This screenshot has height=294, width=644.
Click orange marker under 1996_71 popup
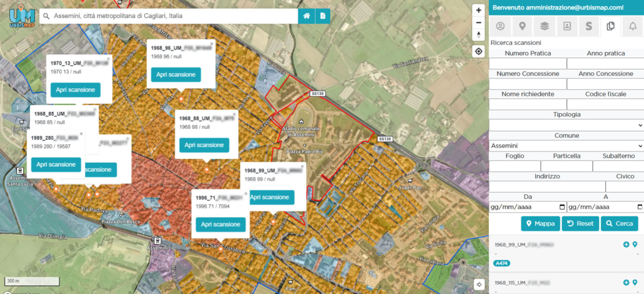tap(221, 249)
